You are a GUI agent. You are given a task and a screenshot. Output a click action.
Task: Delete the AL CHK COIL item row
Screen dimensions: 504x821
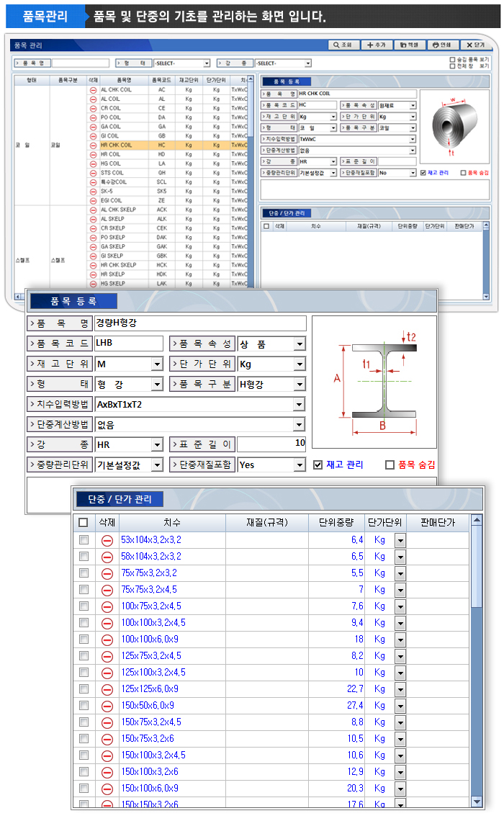[x=93, y=90]
